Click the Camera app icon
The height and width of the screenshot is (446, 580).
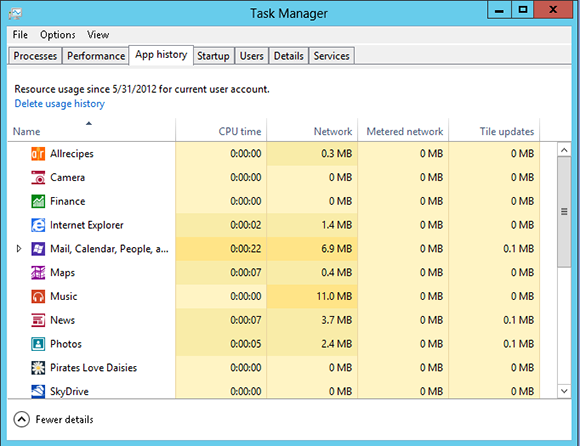pos(38,178)
